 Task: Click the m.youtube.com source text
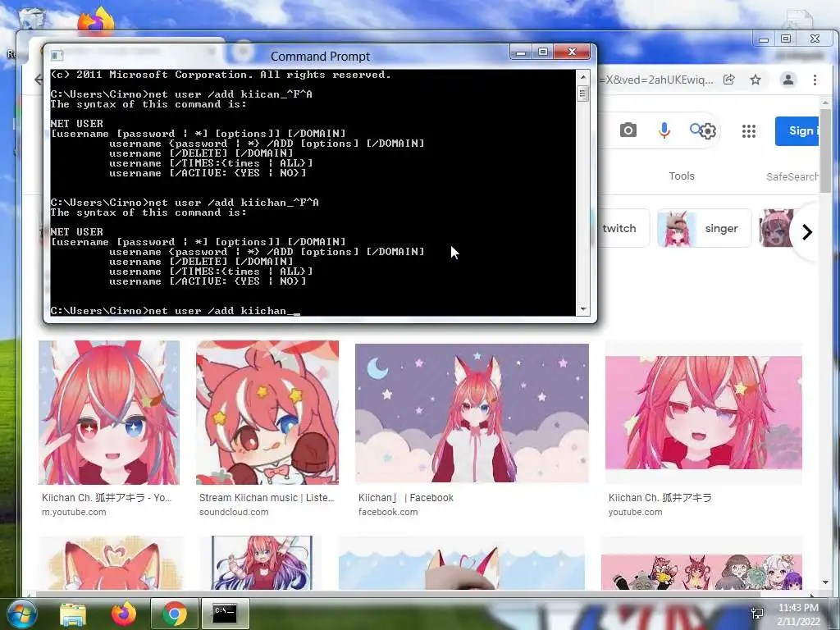(x=74, y=512)
